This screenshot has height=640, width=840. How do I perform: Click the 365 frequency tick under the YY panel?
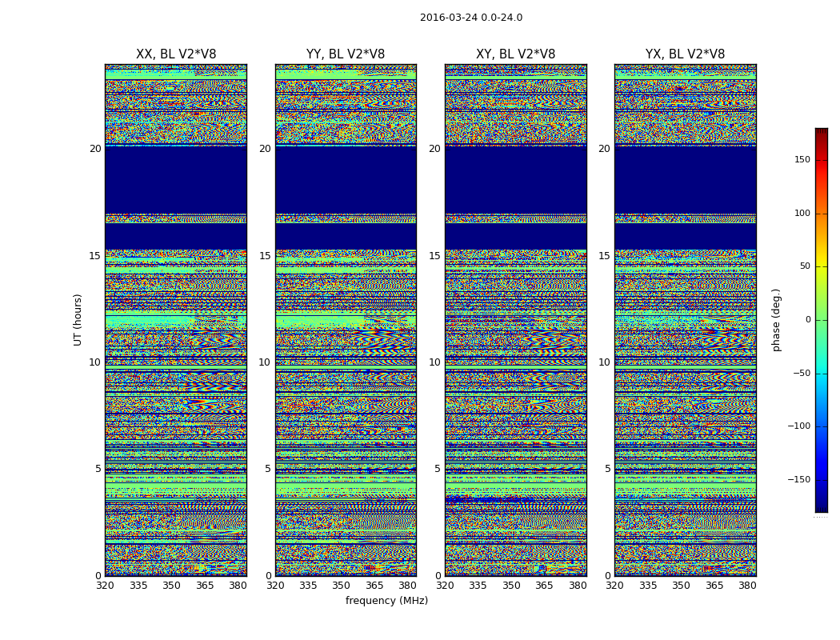pyautogui.click(x=374, y=586)
